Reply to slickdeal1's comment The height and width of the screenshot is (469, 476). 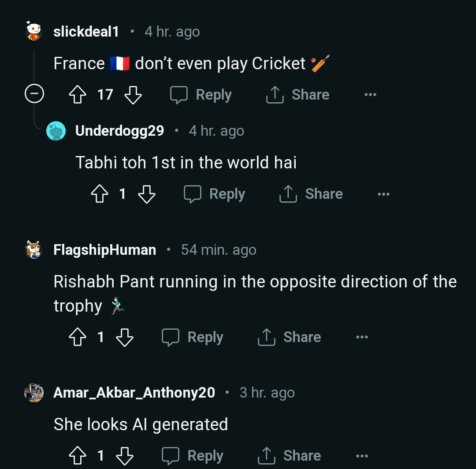coord(201,95)
